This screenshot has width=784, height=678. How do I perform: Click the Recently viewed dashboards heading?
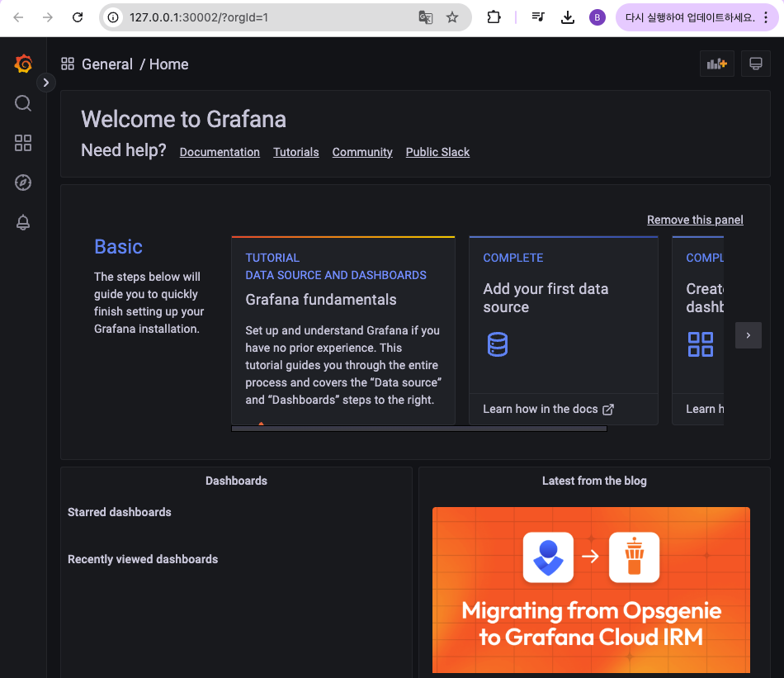pyautogui.click(x=143, y=559)
